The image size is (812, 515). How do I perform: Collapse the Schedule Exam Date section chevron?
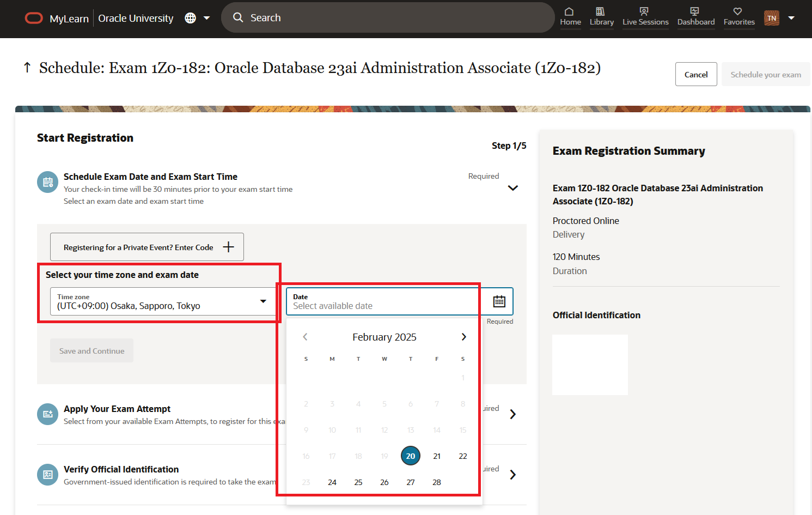click(512, 188)
